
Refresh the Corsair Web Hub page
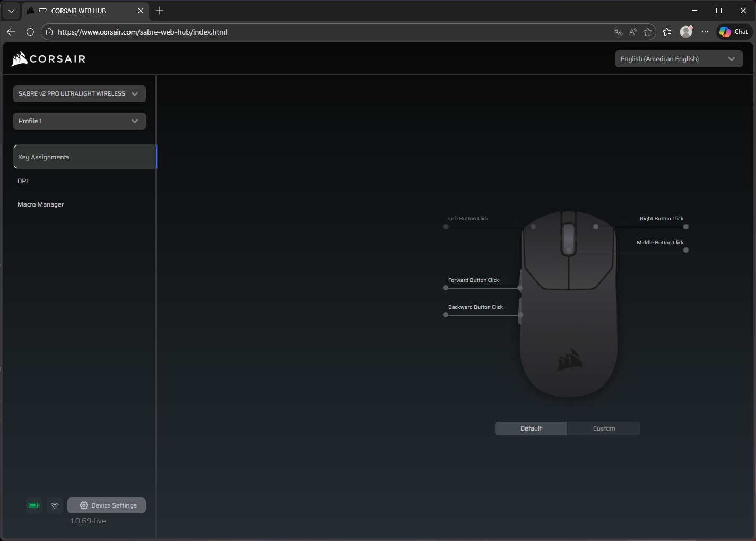pos(30,32)
